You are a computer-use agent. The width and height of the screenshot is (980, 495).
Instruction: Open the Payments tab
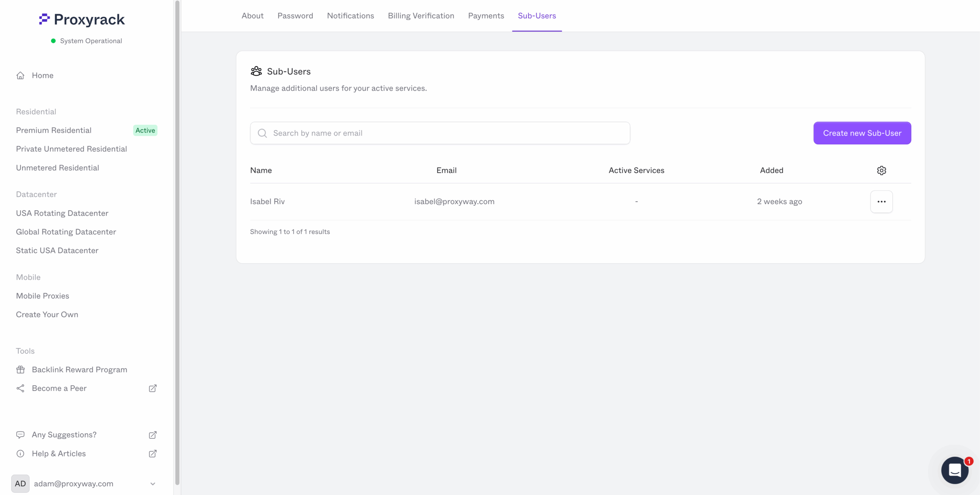pos(486,16)
